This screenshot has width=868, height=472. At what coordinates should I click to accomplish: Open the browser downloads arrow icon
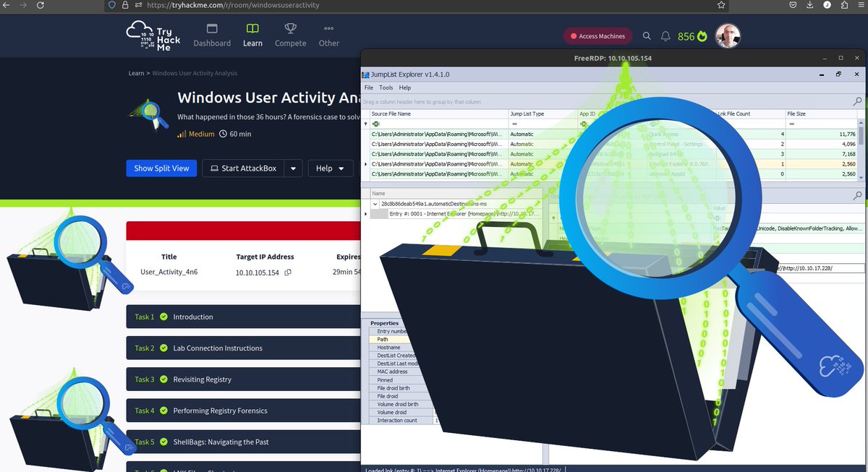[810, 5]
